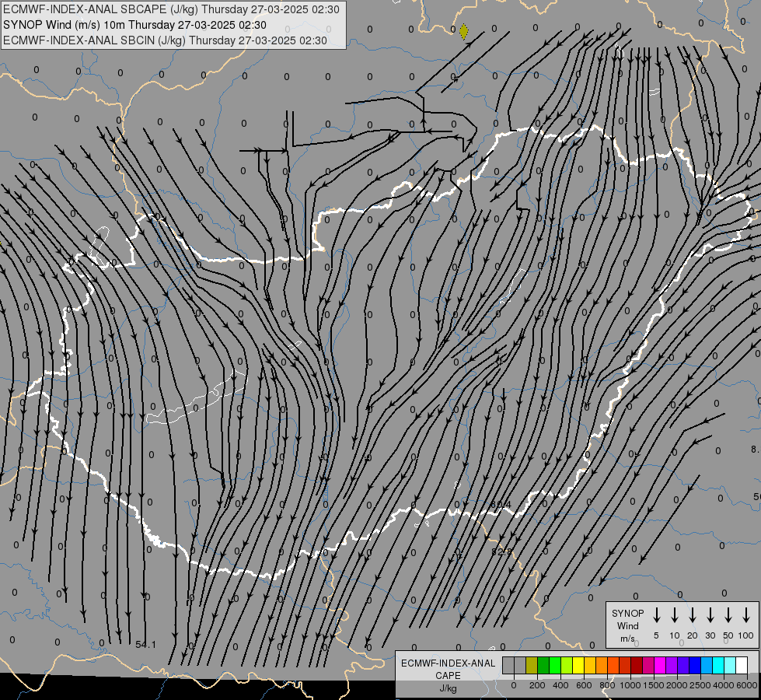Image resolution: width=761 pixels, height=700 pixels.
Task: Select the cyan CAPE swatch before 4000
Action: tap(719, 666)
